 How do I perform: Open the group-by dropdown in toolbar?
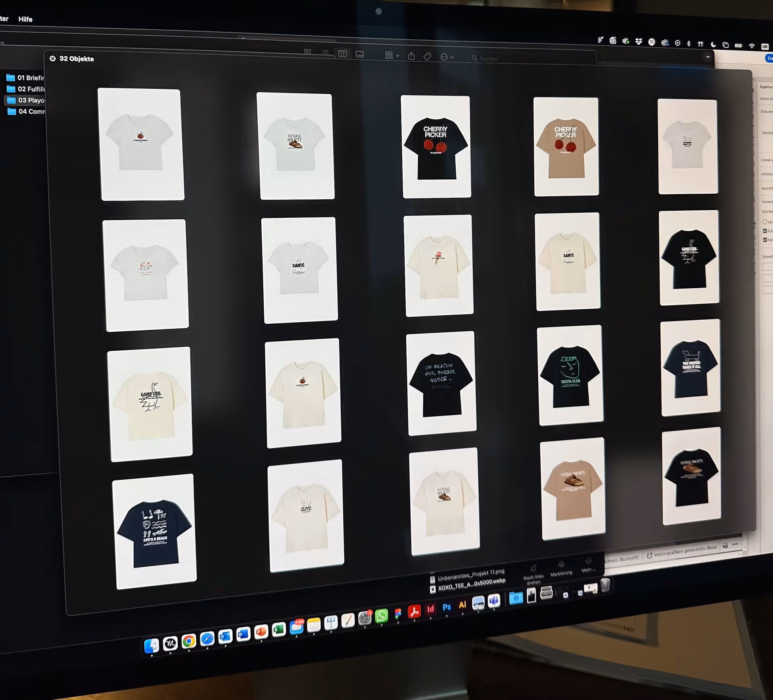[x=392, y=56]
